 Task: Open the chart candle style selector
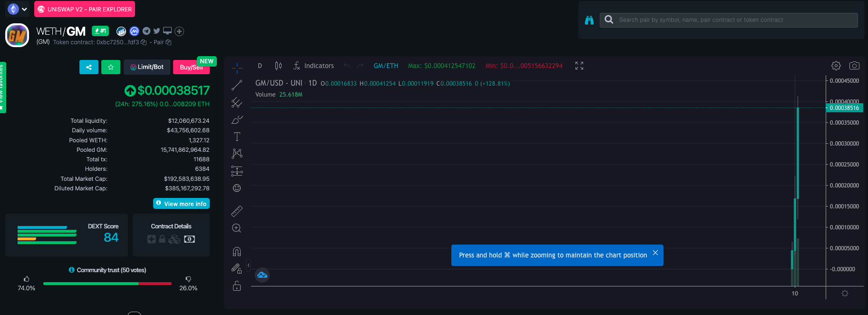click(278, 66)
